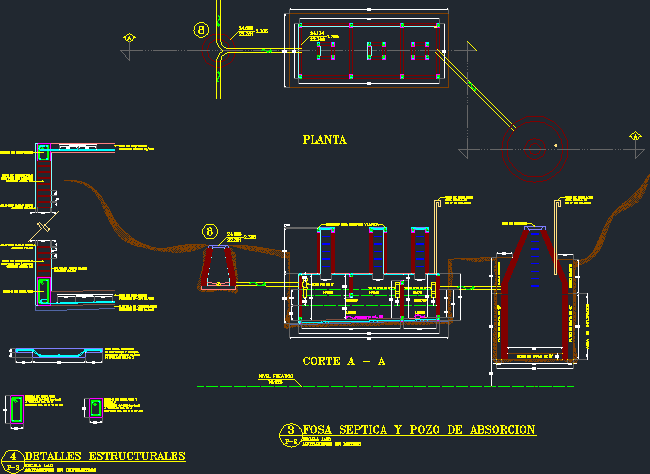The width and height of the screenshot is (650, 474).
Task: Select the concentric circles of the absorption well plan
Action: (533, 149)
